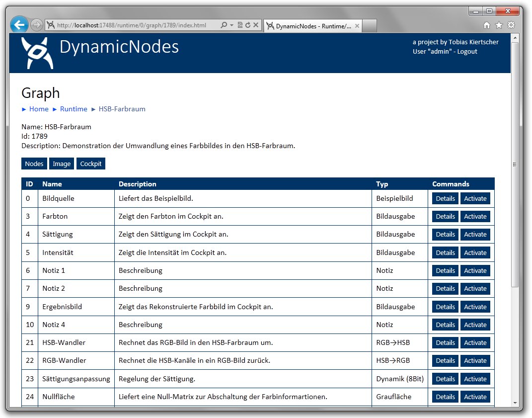Click the browser forward arrow button

pos(36,25)
